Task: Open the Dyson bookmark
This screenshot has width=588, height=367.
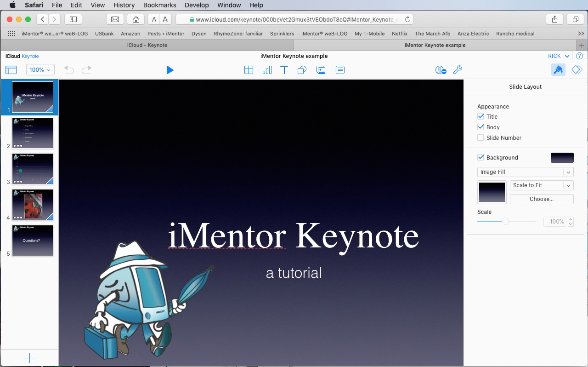Action: (199, 34)
